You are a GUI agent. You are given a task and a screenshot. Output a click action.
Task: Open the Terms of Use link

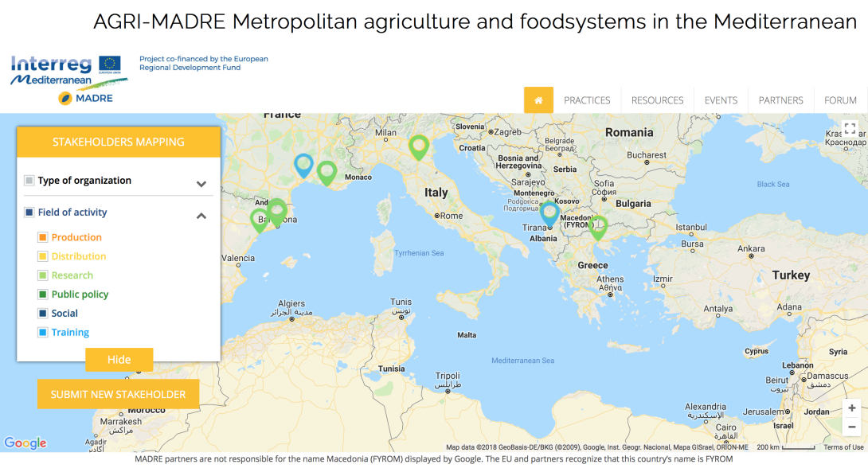click(843, 447)
